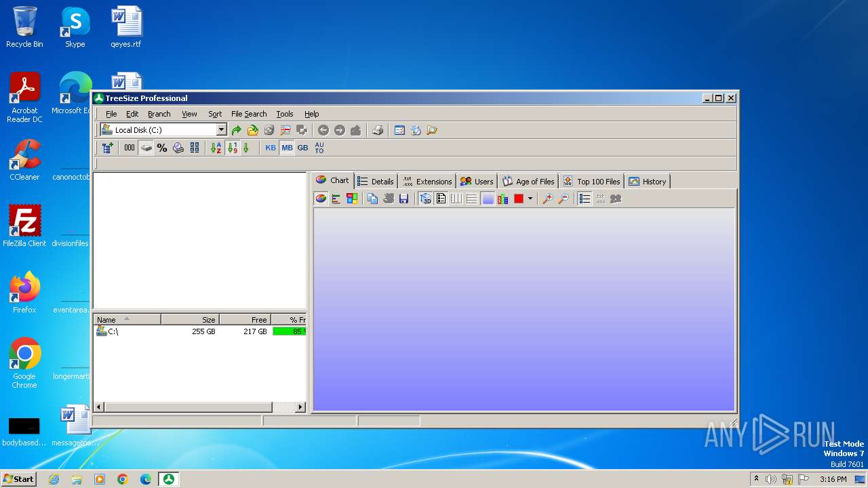868x488 pixels.
Task: Click the sort by name A-Z icon
Action: (x=216, y=148)
